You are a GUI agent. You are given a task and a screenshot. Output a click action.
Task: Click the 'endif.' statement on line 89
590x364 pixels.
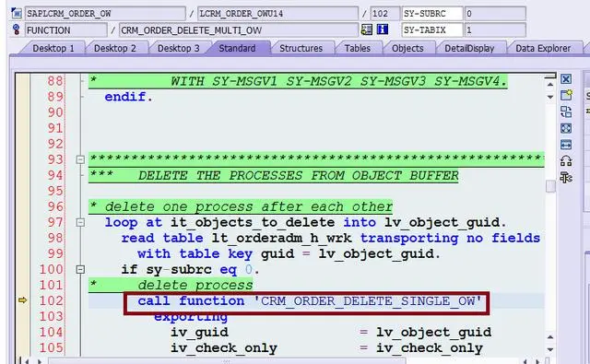click(129, 97)
